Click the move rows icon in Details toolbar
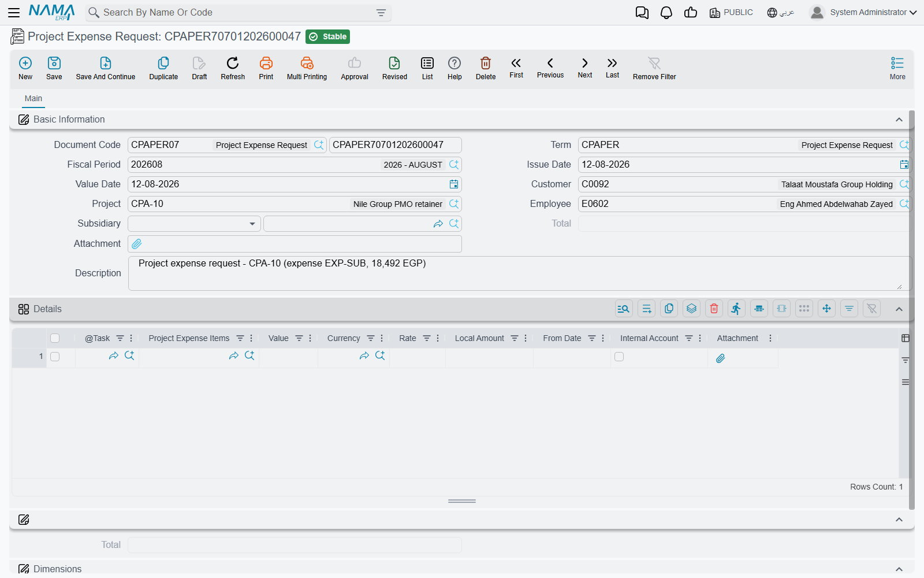Viewport: 924px width, 578px height. tap(827, 309)
